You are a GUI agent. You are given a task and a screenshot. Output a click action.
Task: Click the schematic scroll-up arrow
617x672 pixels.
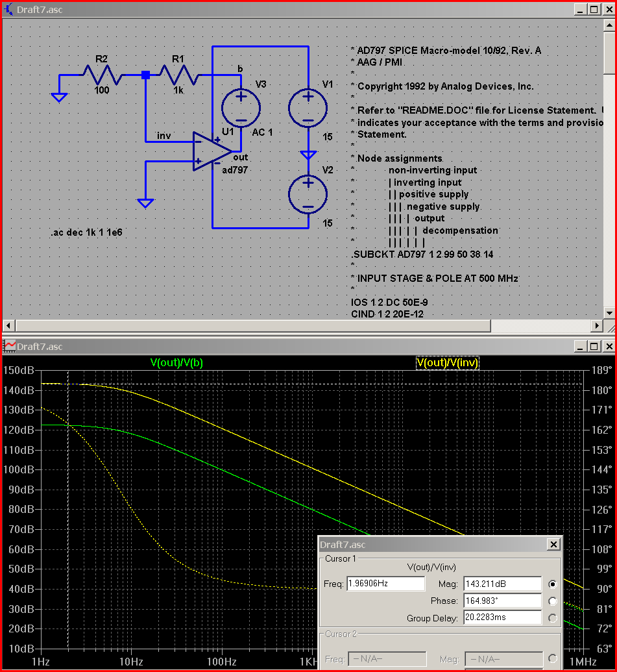pyautogui.click(x=609, y=25)
